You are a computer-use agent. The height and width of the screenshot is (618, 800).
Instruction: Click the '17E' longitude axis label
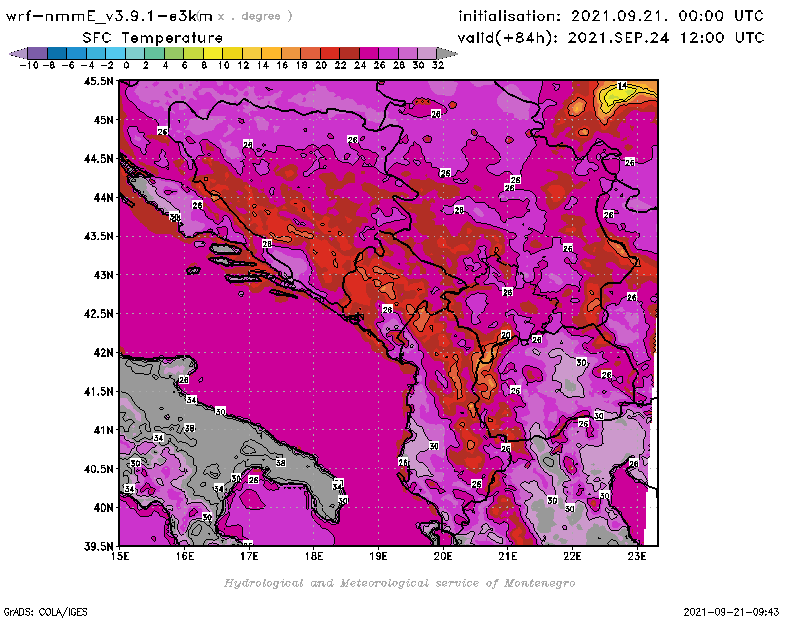249,556
